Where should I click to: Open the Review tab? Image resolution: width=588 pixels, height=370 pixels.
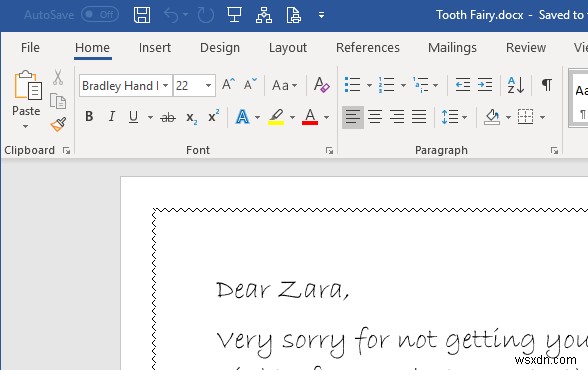[526, 48]
